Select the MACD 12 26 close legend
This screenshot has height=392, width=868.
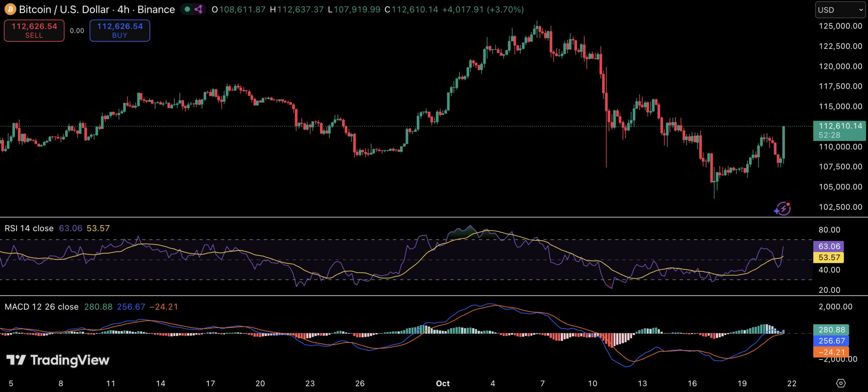(41, 307)
